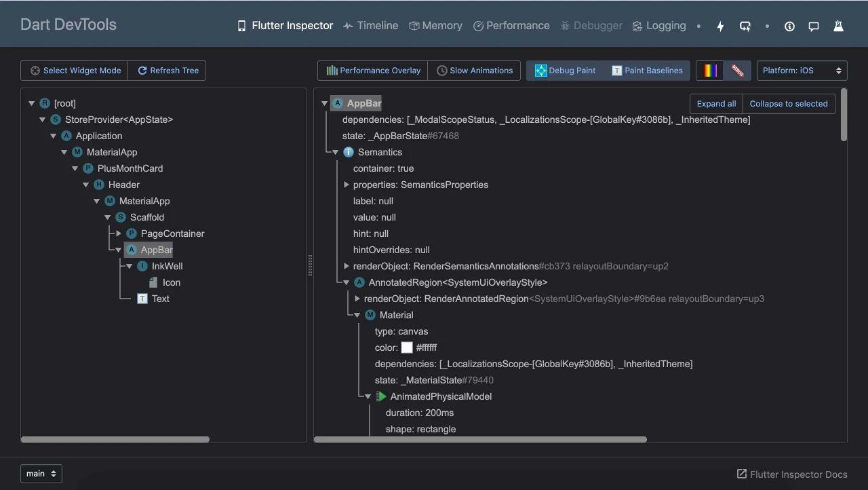Screen dimensions: 868x490
Task: Open the Performance tab
Action: pyautogui.click(x=511, y=26)
